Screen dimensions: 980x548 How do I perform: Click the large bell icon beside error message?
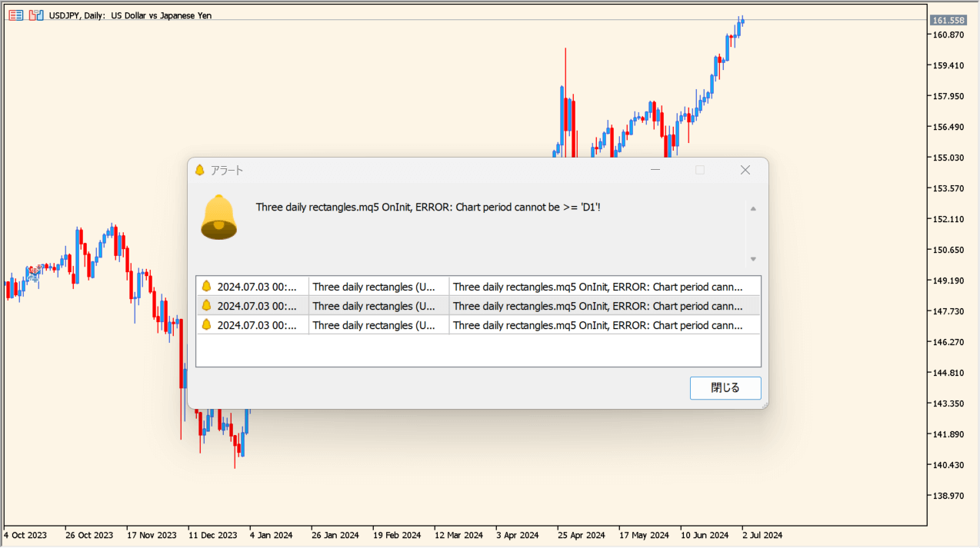pos(219,218)
